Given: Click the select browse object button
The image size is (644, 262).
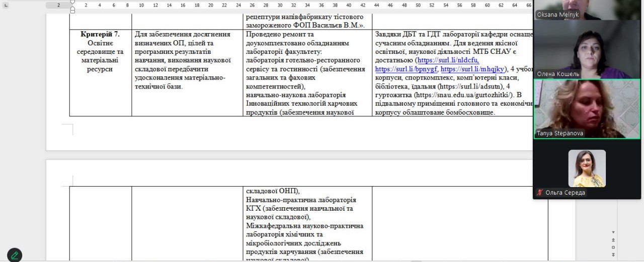Looking at the screenshot, I should point(613,247).
